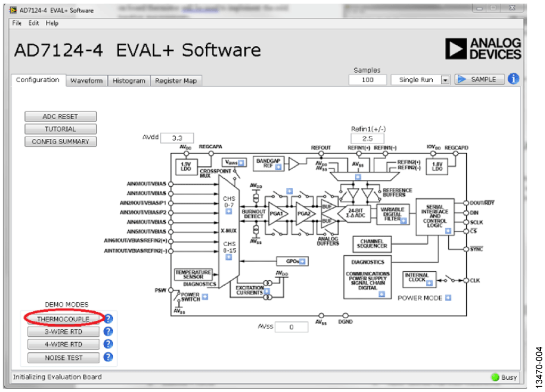Open POWER SWITCH configuration blue button
Viewport: 545px width, 392px height.
coord(205,296)
